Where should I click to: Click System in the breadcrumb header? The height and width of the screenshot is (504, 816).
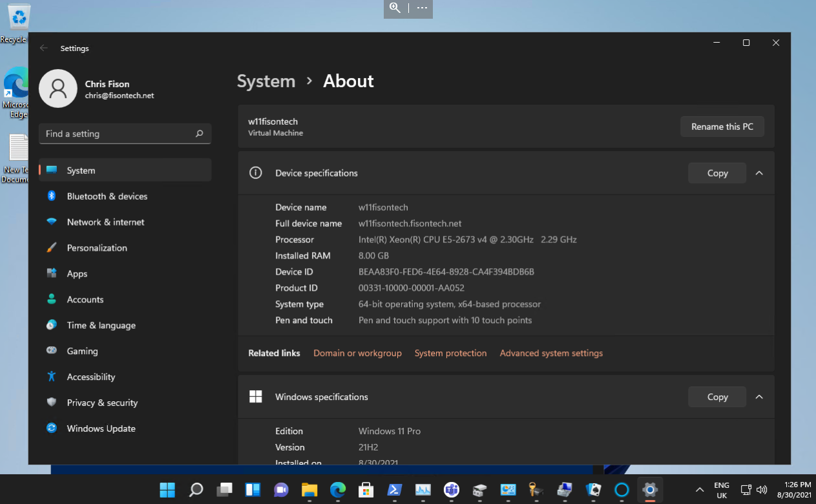266,81
